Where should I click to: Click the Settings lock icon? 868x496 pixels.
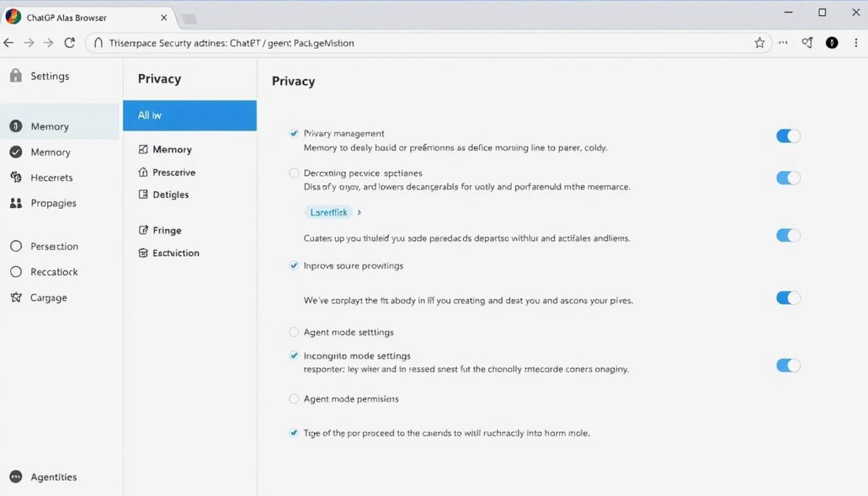coord(16,76)
